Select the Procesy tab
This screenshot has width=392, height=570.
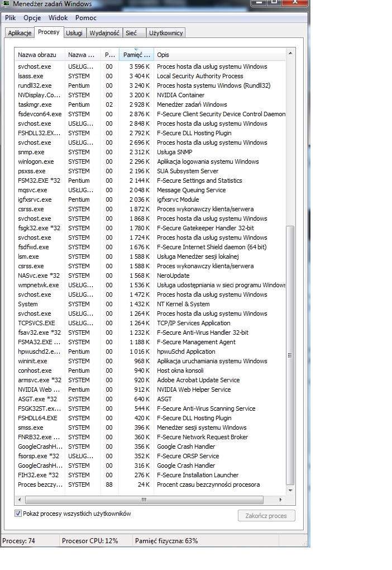tap(49, 32)
